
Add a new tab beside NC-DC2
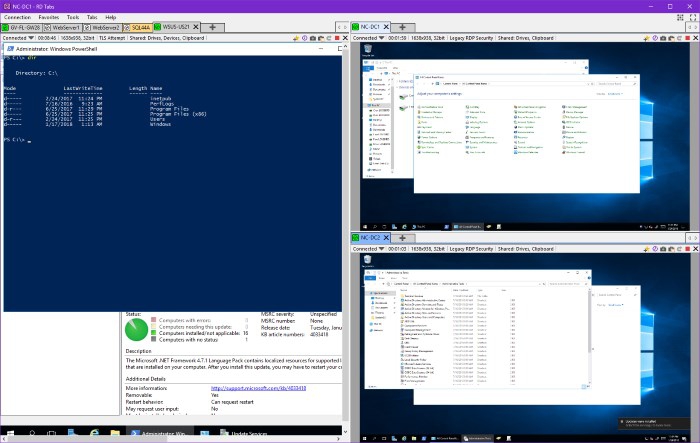pyautogui.click(x=401, y=238)
